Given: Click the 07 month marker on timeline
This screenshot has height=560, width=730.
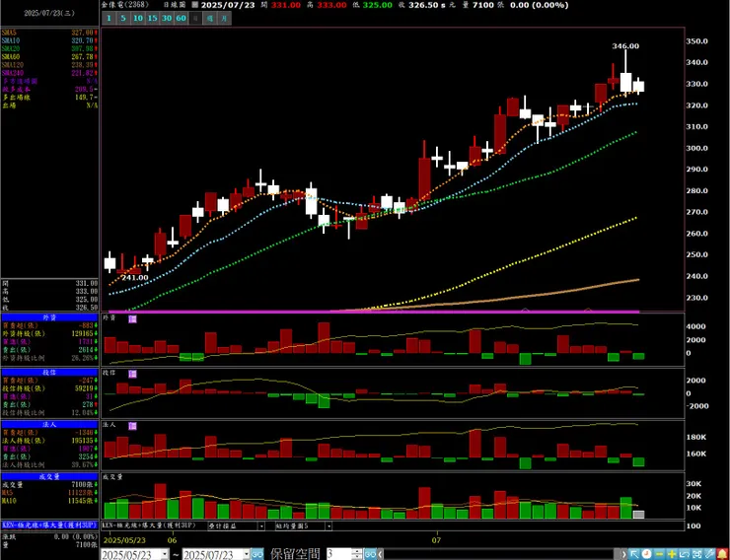Looking at the screenshot, I should pos(436,540).
